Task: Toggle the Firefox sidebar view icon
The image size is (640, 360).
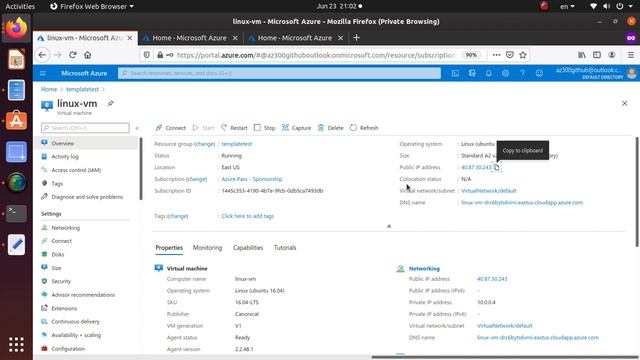Action: 597,55
